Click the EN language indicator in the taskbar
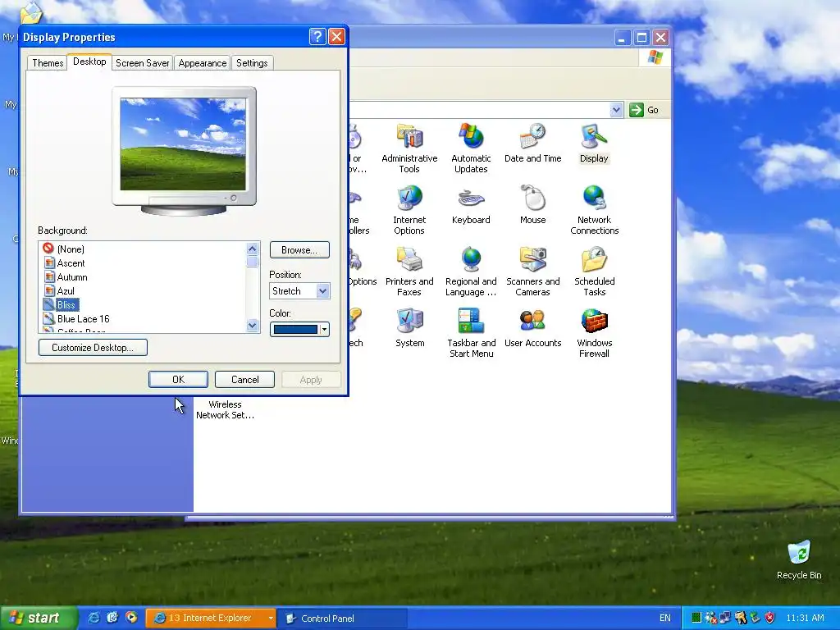Screen dimensions: 840x630 tap(664, 618)
